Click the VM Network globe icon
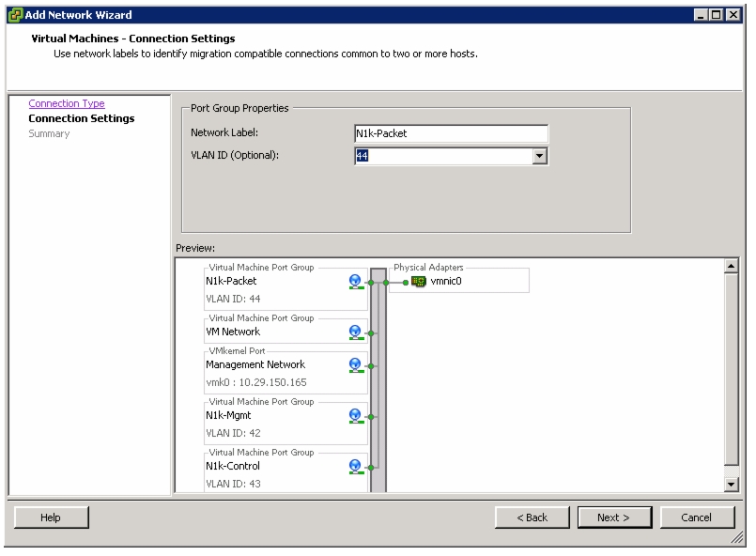The image size is (756, 556). click(x=356, y=332)
